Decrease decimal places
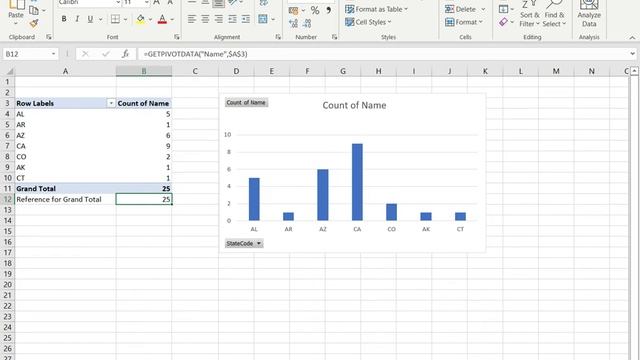640x360 pixels. [307, 24]
